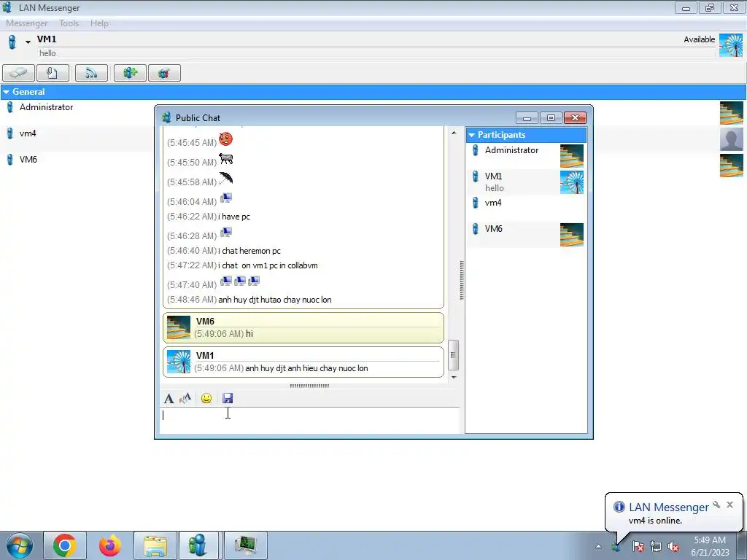747x560 pixels.
Task: Select VM6 in the main contact list
Action: click(x=28, y=160)
